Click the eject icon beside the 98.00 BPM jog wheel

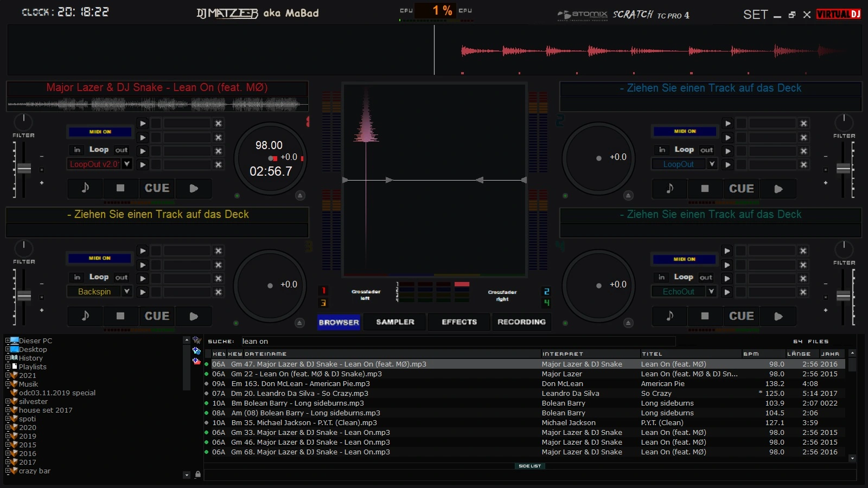[x=300, y=195]
